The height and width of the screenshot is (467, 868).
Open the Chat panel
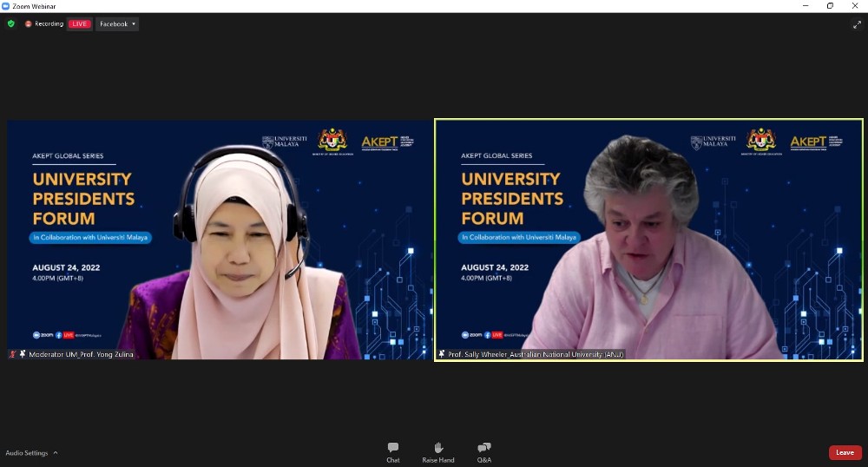click(393, 451)
